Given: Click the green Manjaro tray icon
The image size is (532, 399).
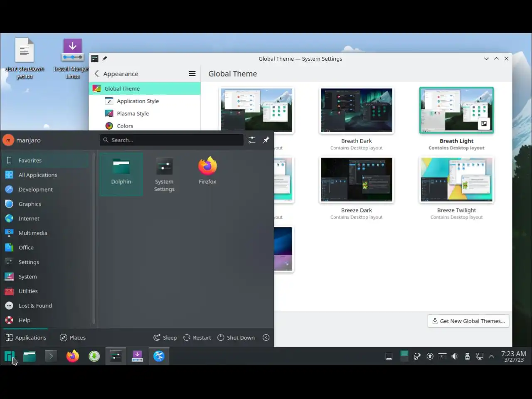Looking at the screenshot, I should tap(404, 355).
